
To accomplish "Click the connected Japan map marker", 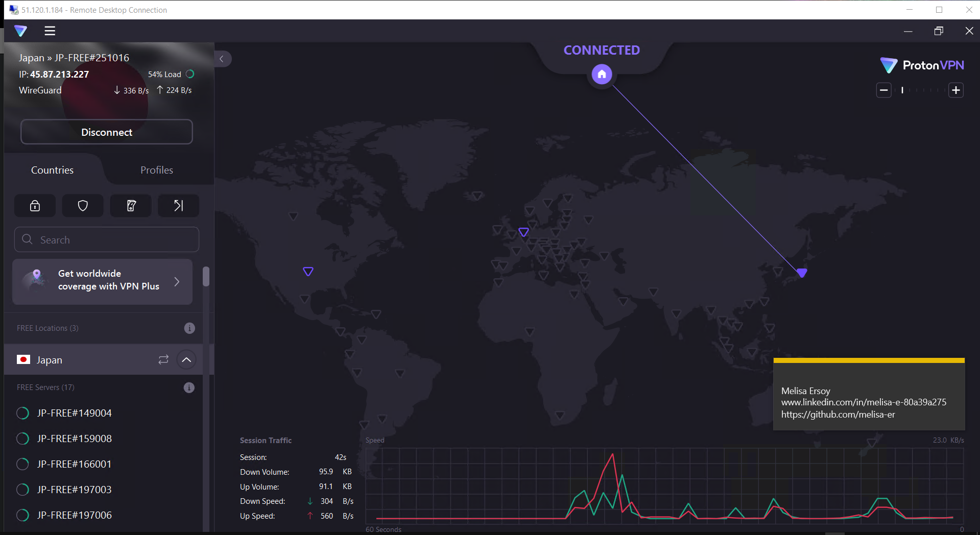I will coord(802,273).
